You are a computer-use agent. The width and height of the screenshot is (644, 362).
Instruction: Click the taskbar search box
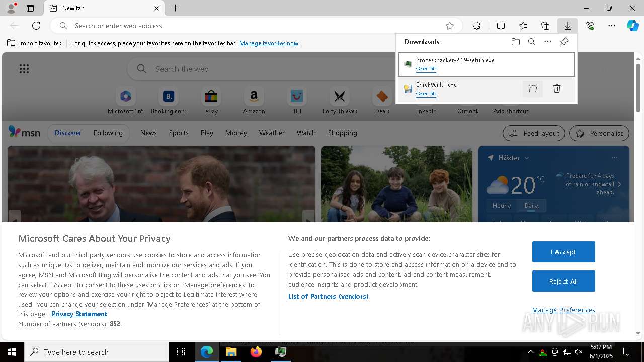coord(97,352)
